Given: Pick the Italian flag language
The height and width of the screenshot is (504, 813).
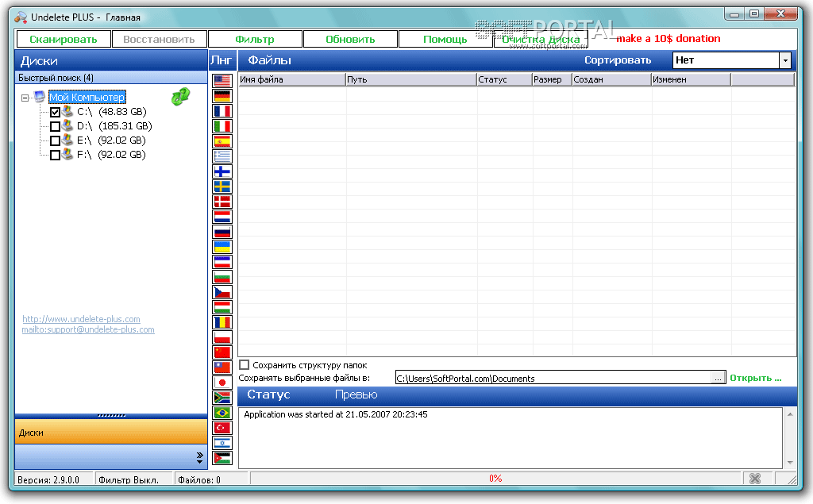Looking at the screenshot, I should 222,126.
